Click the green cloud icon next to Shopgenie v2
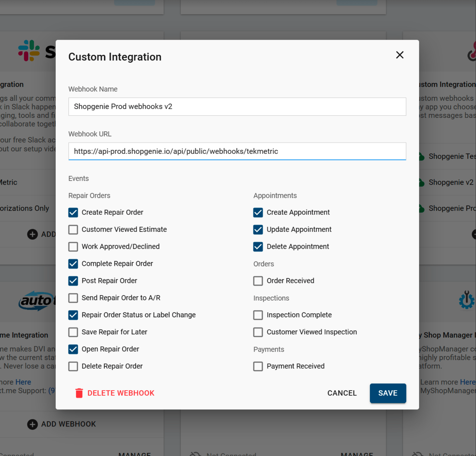Screen dimensions: 476x456 coord(421,182)
